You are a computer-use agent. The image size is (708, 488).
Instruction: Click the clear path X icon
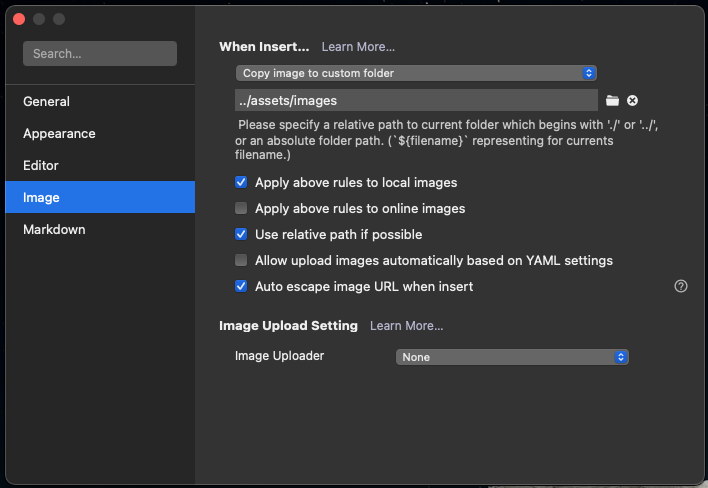coord(632,101)
